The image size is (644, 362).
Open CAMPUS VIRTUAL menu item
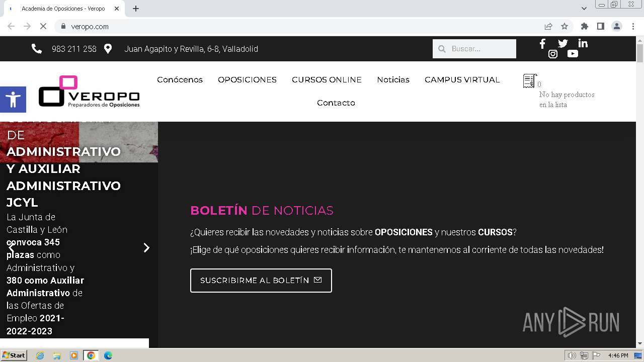462,79
